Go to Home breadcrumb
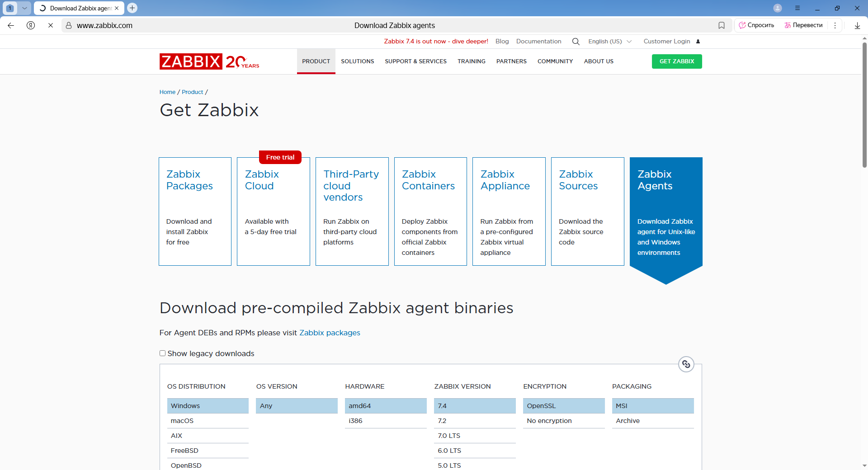 [x=167, y=92]
